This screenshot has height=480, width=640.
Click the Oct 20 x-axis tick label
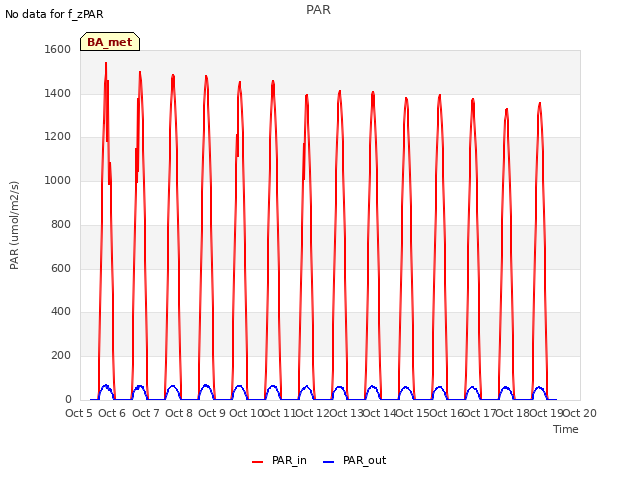point(580,413)
